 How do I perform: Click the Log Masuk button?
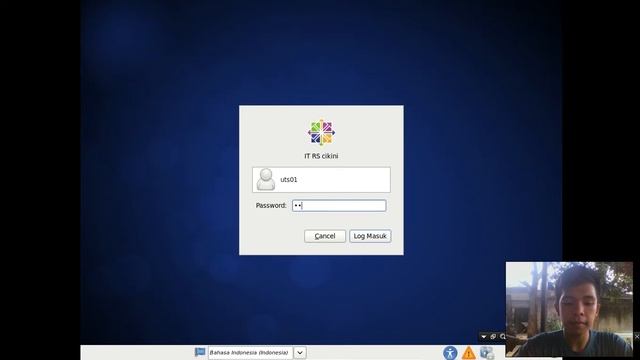(370, 236)
